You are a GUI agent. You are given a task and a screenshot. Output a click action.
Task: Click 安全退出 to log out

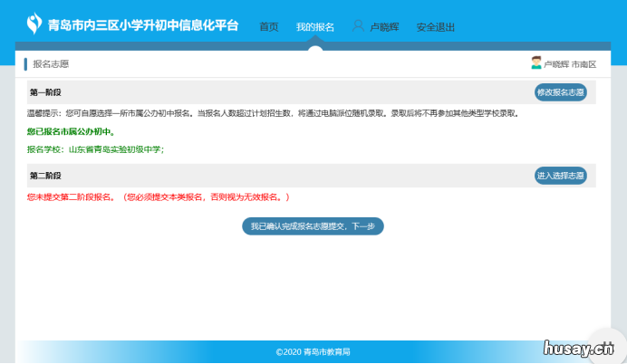click(436, 27)
